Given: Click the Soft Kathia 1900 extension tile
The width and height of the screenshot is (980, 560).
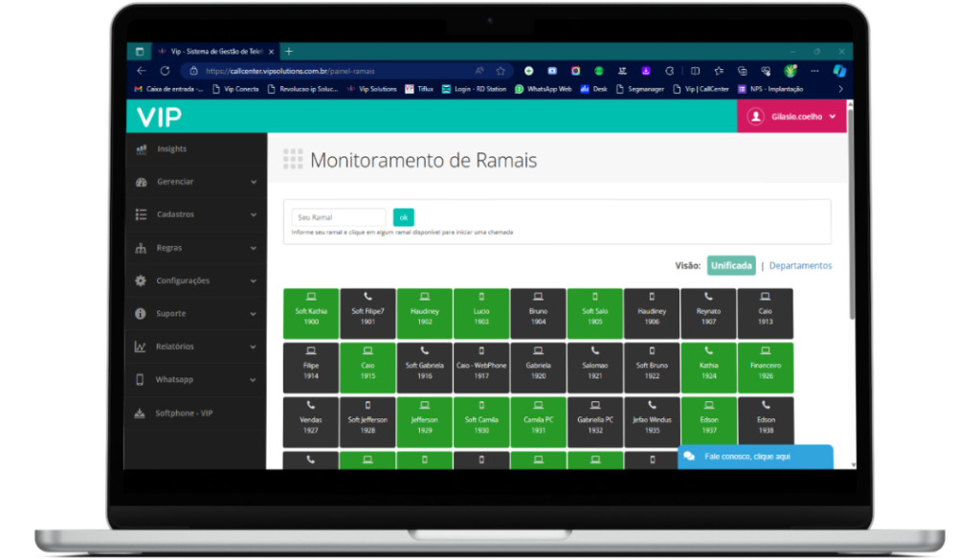Looking at the screenshot, I should click(x=311, y=311).
